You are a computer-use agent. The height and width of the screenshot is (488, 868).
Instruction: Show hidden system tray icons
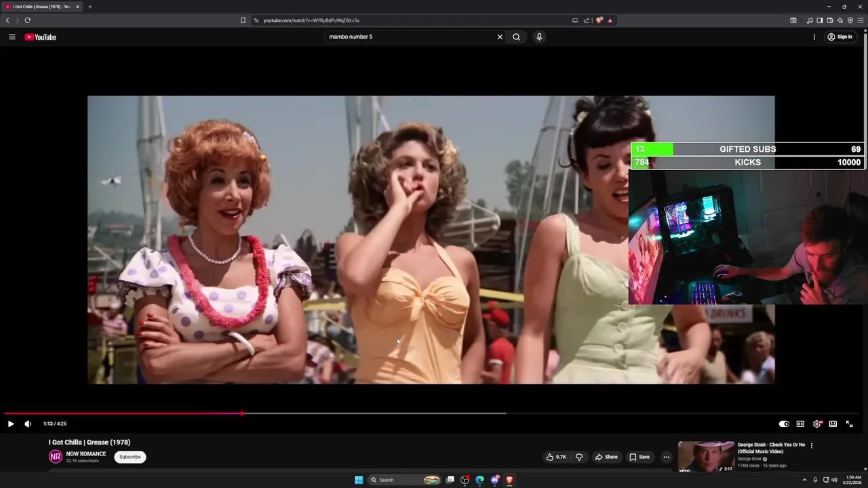(x=804, y=480)
